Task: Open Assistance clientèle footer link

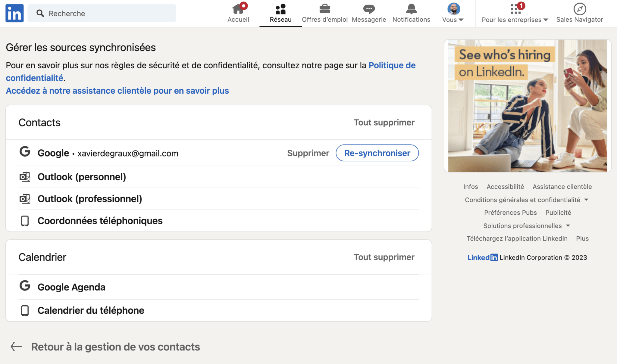Action: click(562, 187)
